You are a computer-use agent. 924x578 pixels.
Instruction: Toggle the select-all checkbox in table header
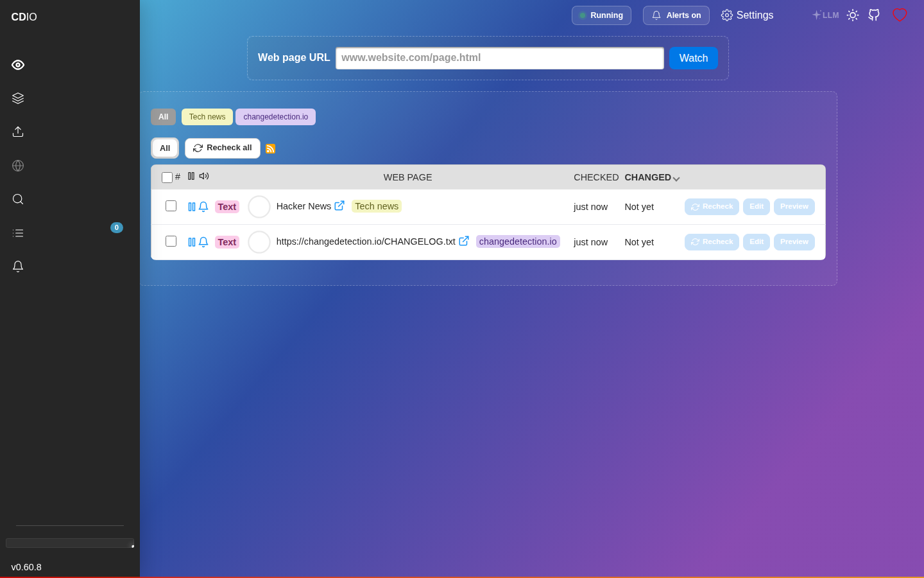tap(167, 177)
